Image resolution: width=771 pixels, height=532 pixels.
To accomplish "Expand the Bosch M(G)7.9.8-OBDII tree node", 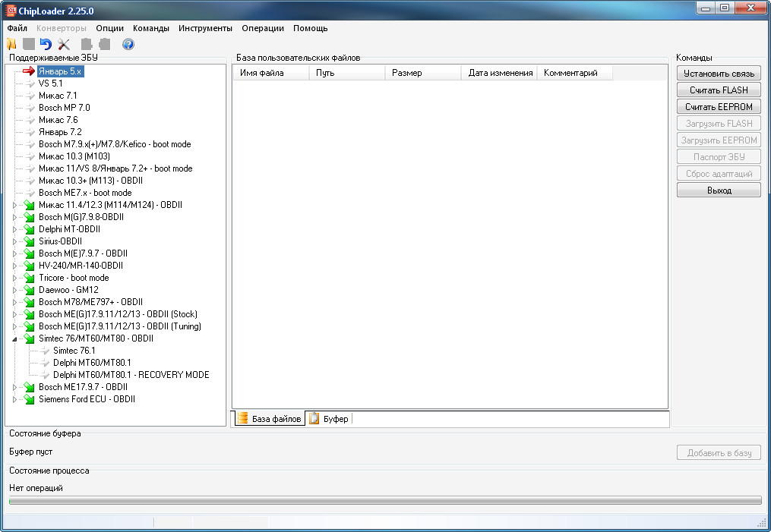I will pos(14,217).
